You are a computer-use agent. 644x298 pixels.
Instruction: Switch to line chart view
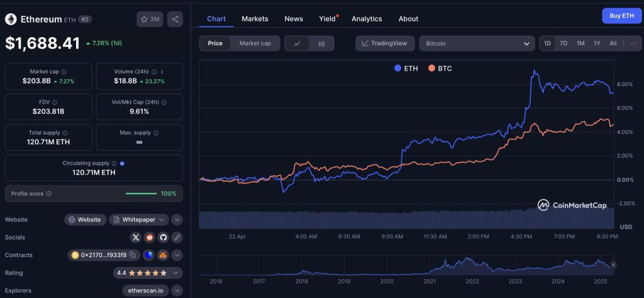pos(297,43)
